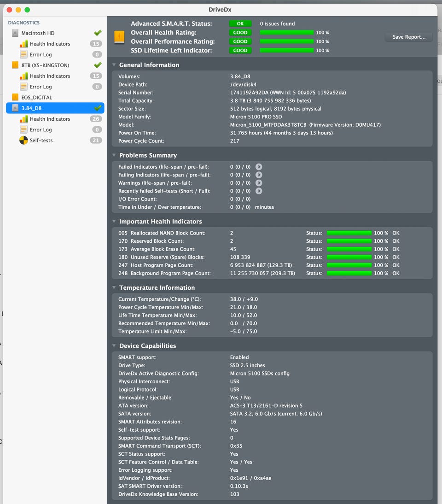Click the 'Micron 5100 SSDs config' value

[x=260, y=374]
